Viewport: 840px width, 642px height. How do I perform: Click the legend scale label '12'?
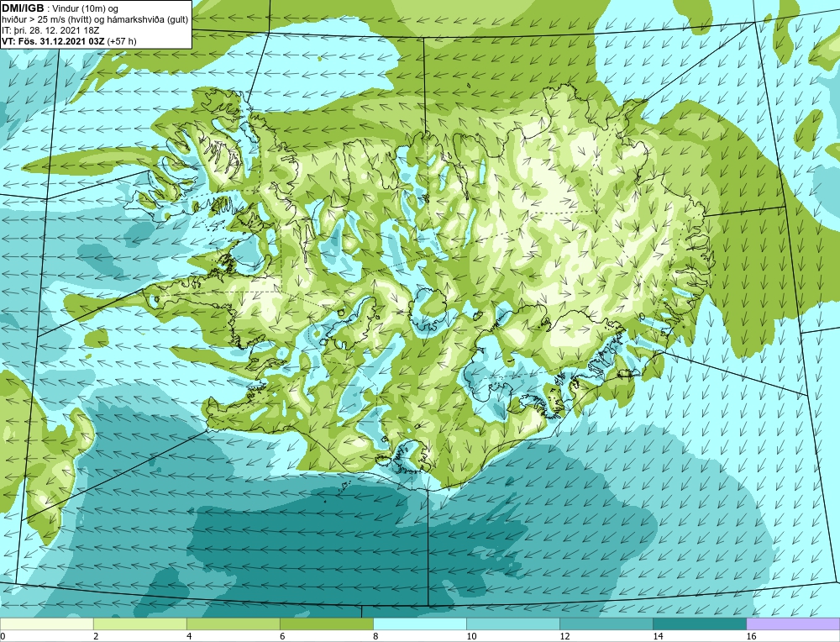click(564, 636)
